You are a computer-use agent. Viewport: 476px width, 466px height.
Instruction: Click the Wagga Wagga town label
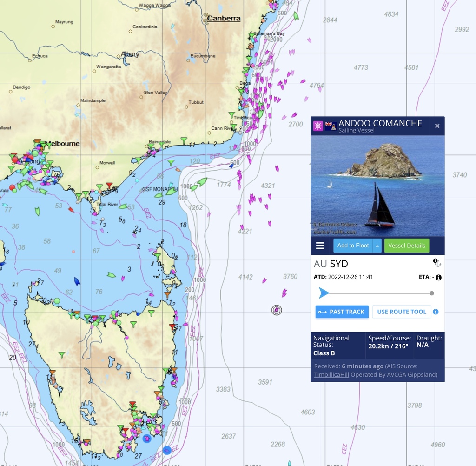pos(154,5)
